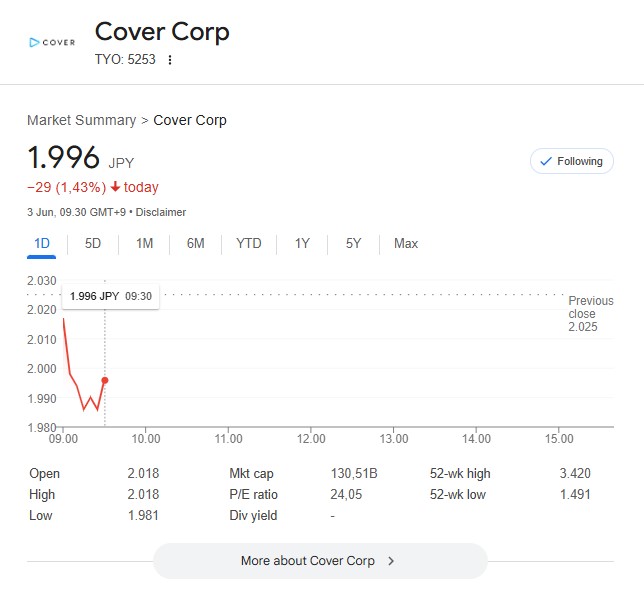644x590 pixels.
Task: Switch to the 1Y chart tab
Action: pos(302,243)
